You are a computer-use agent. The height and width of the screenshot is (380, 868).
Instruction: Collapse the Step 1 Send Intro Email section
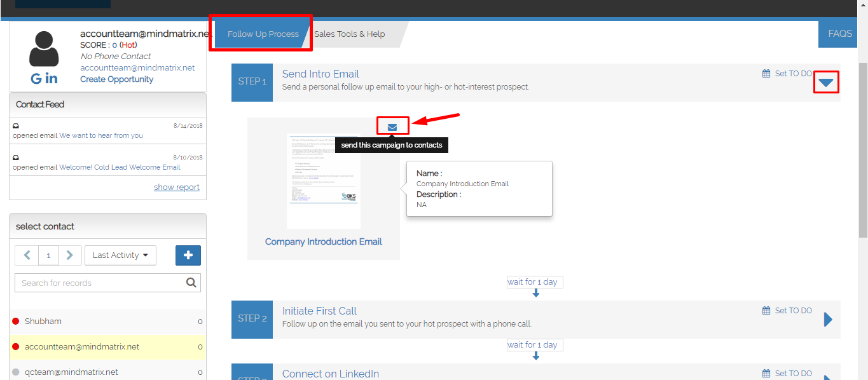pos(826,83)
